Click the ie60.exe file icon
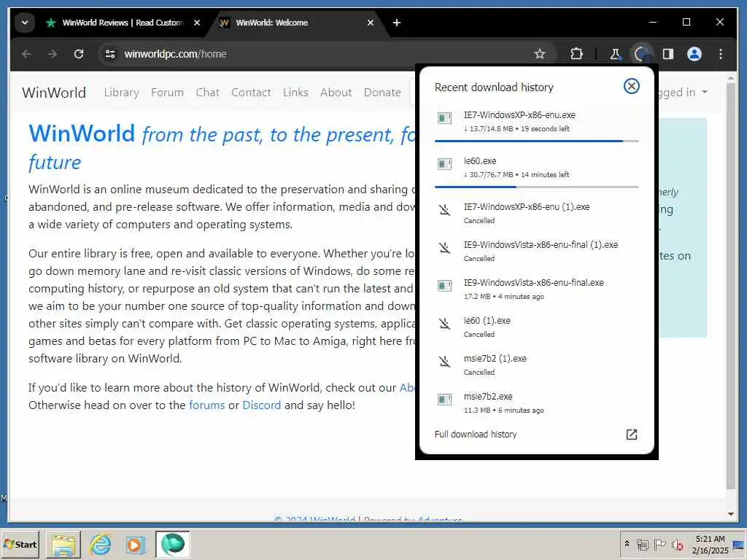 pos(444,164)
